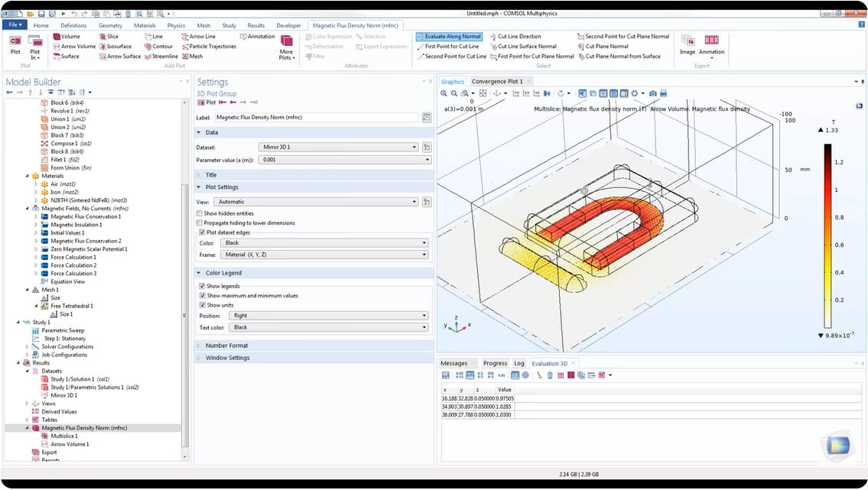Uncheck Show units
868x490 pixels.
tap(202, 305)
